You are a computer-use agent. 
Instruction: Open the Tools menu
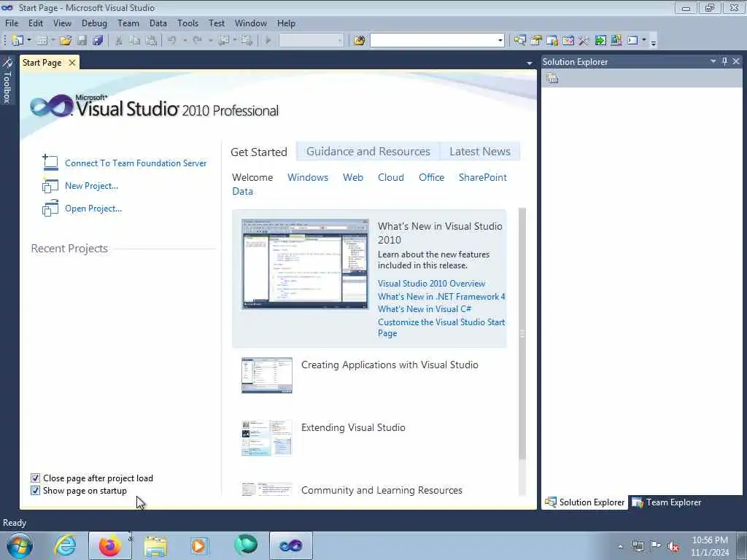click(x=187, y=23)
